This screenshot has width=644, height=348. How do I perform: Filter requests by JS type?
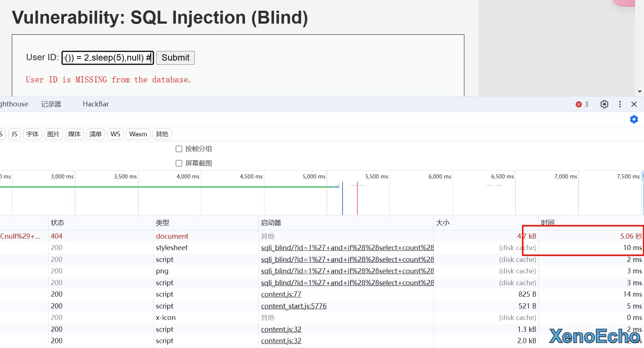point(14,134)
